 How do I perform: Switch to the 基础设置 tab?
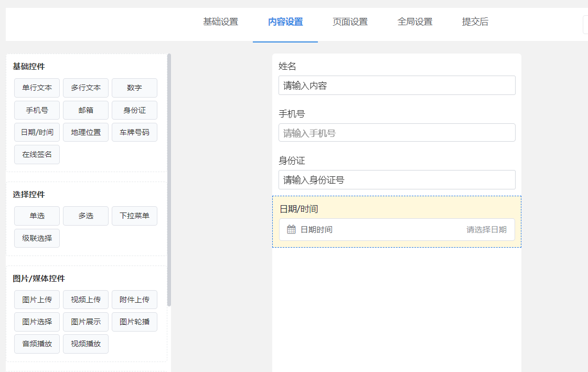(x=220, y=23)
